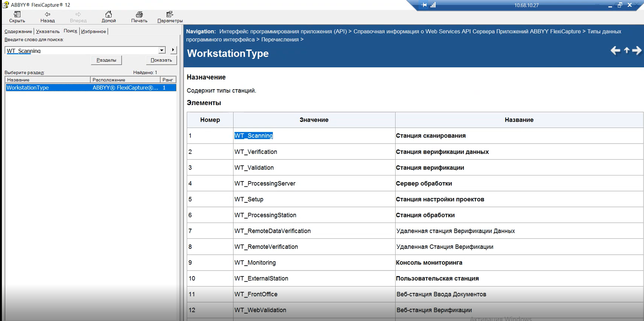Click the 10.68.10.27 remote session label
The image size is (644, 321).
point(526,5)
